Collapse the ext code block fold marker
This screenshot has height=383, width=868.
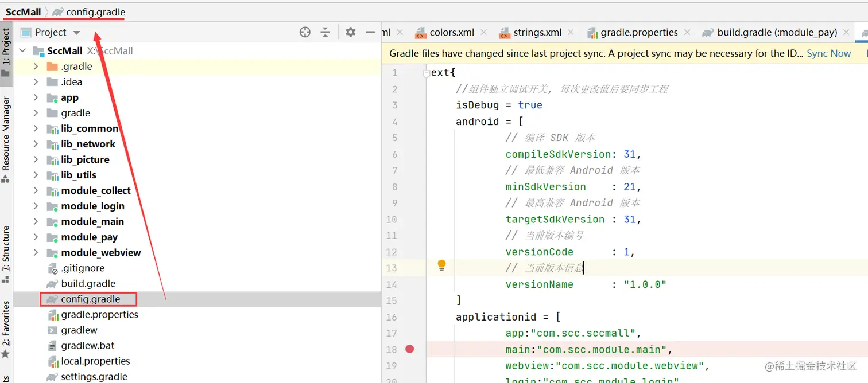[426, 73]
